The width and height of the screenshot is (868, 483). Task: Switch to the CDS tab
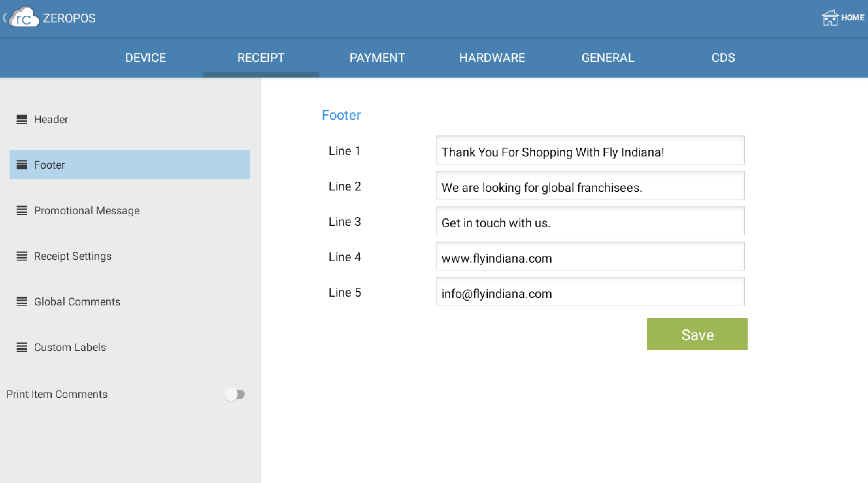pyautogui.click(x=723, y=58)
